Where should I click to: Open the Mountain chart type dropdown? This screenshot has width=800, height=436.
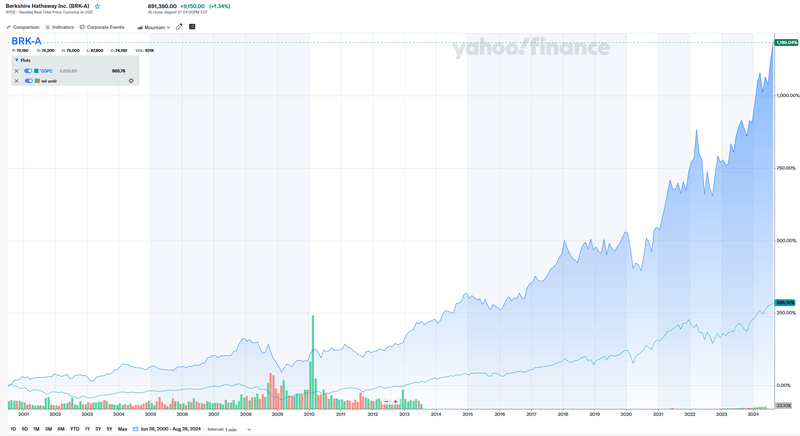pyautogui.click(x=154, y=27)
